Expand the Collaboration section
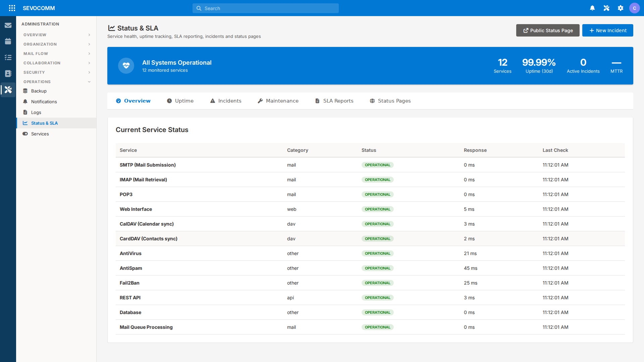Image resolution: width=644 pixels, height=362 pixels. pyautogui.click(x=56, y=63)
